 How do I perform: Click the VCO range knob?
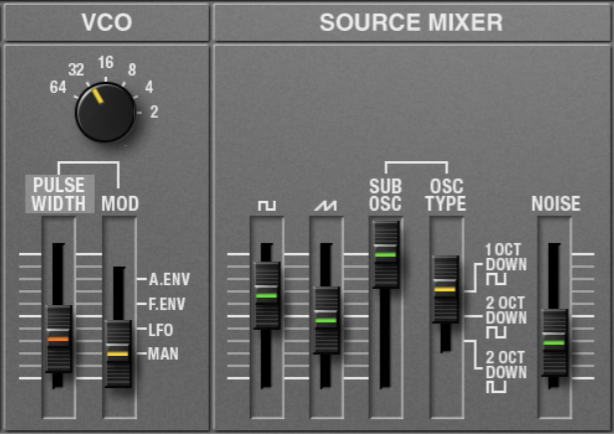click(x=106, y=111)
